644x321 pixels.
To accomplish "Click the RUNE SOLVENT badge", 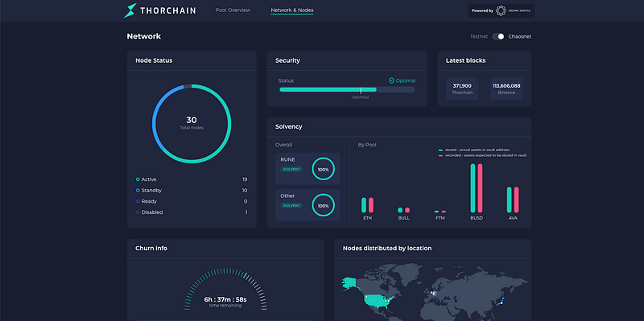I will [291, 169].
